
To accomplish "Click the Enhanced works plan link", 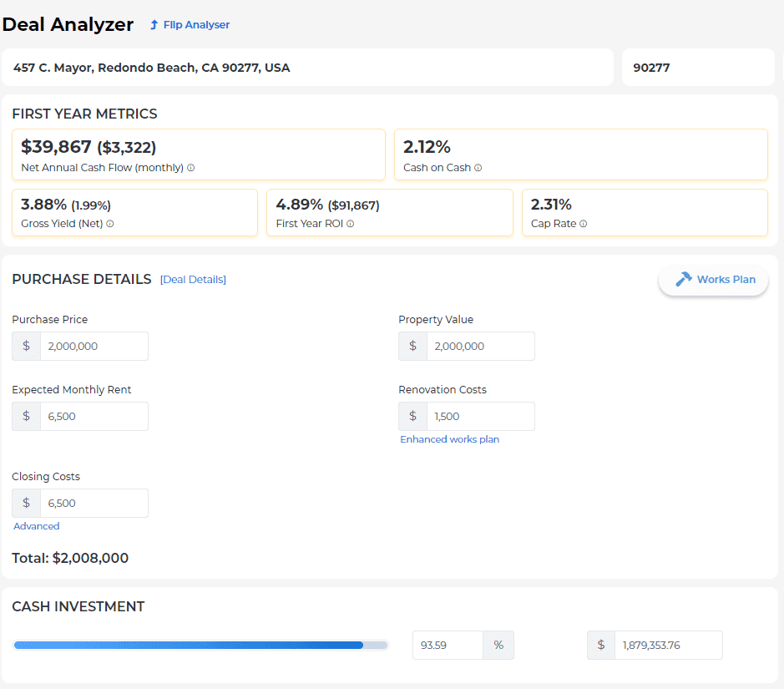I will [449, 439].
